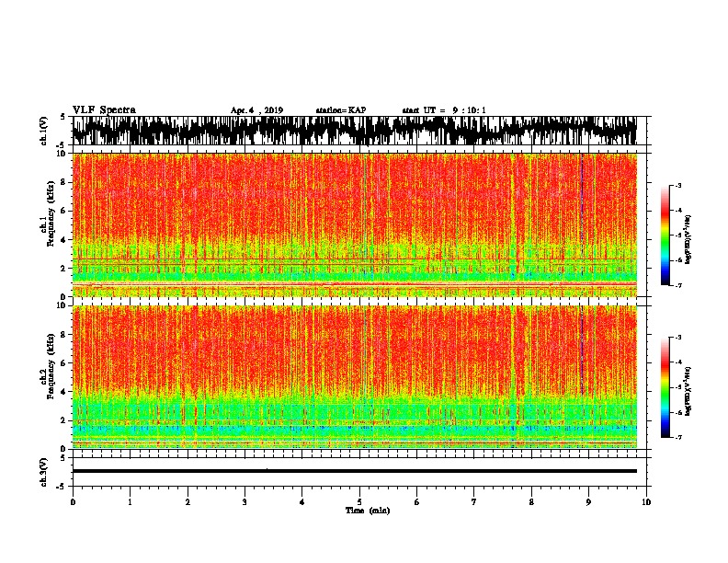Click the "2" kHz tick of ch.1 axis

[x=63, y=269]
